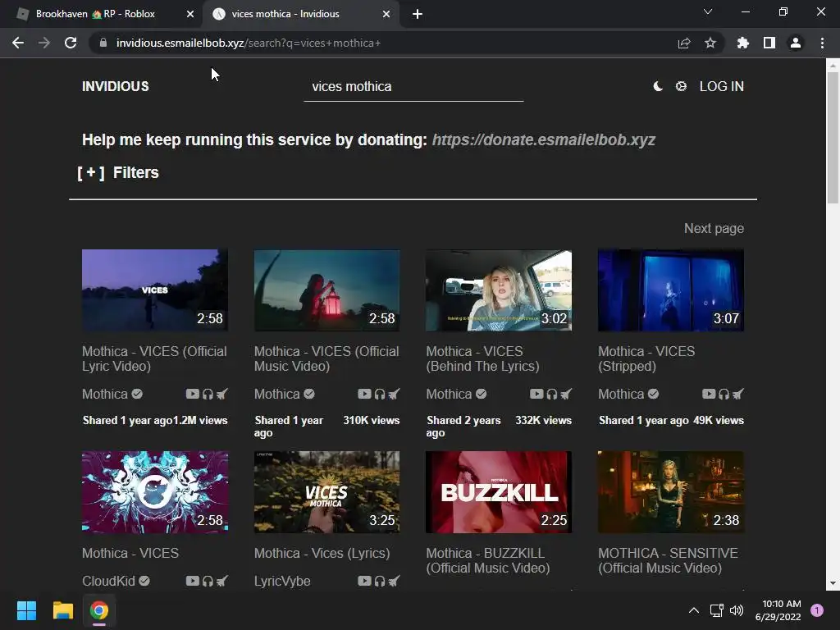The width and height of the screenshot is (840, 630).
Task: Open the CloudKid channel link
Action: [116, 582]
